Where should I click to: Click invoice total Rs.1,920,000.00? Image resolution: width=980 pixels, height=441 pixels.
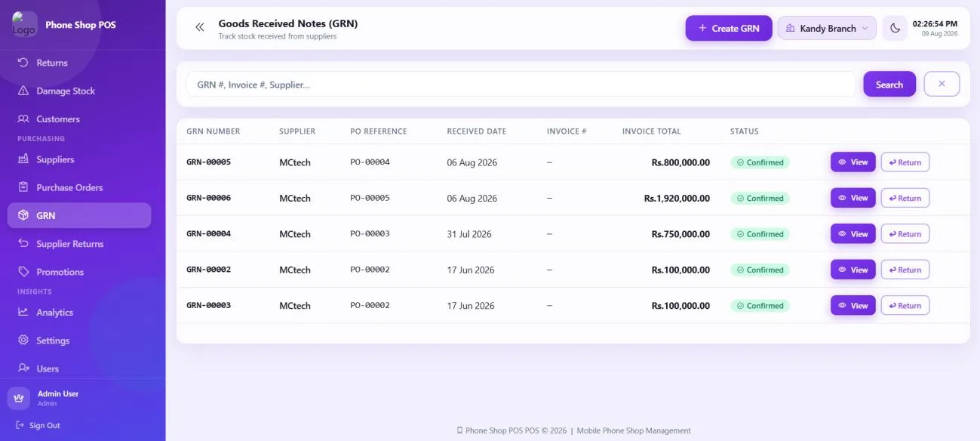(x=677, y=198)
